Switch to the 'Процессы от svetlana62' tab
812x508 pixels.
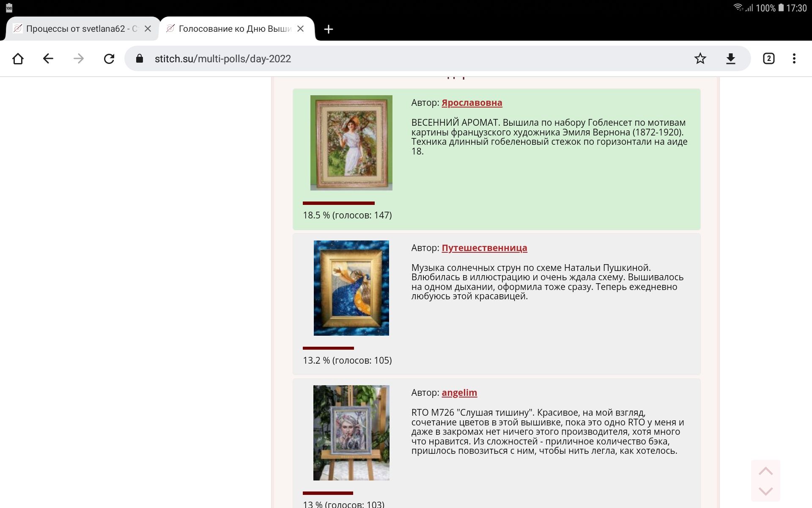click(x=76, y=29)
